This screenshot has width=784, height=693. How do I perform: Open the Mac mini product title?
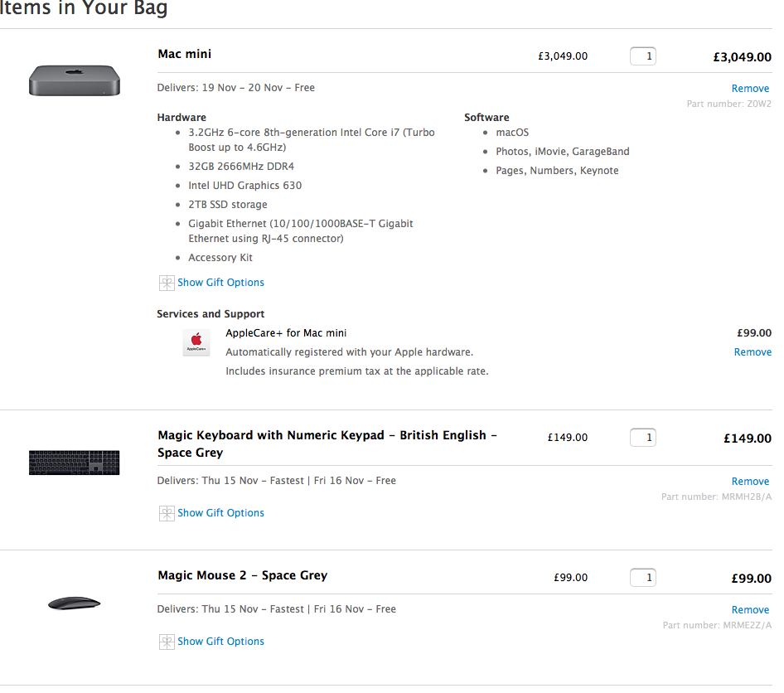point(185,54)
